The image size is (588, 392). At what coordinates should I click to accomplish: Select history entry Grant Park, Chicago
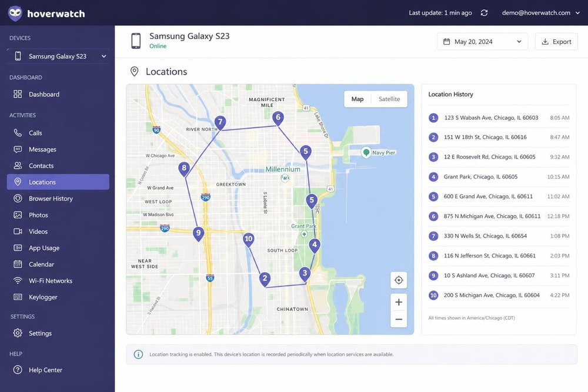tap(499, 177)
